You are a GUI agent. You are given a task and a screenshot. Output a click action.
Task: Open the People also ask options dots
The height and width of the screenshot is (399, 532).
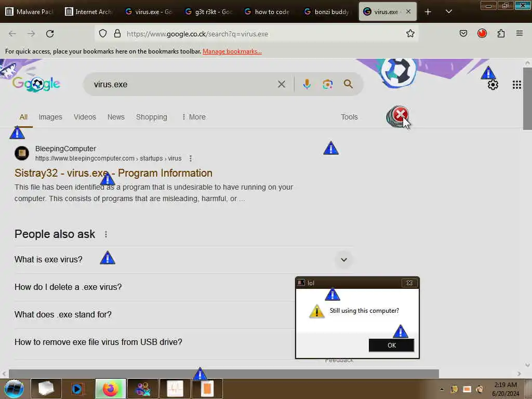pos(106,234)
